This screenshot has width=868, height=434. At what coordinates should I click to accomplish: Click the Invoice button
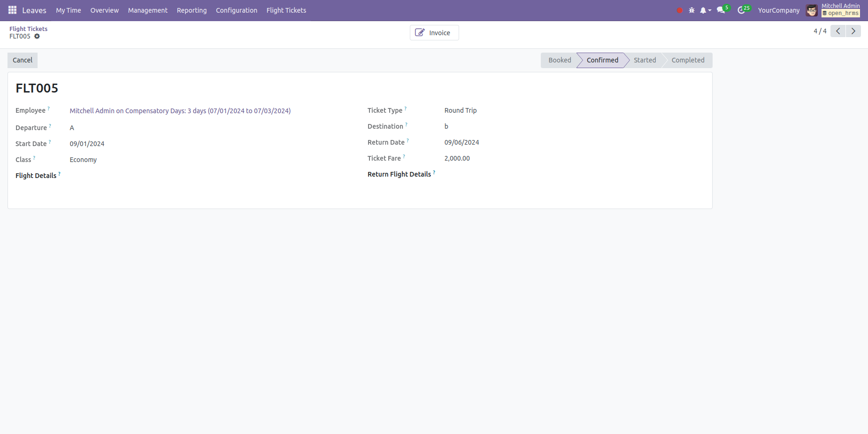pos(434,33)
